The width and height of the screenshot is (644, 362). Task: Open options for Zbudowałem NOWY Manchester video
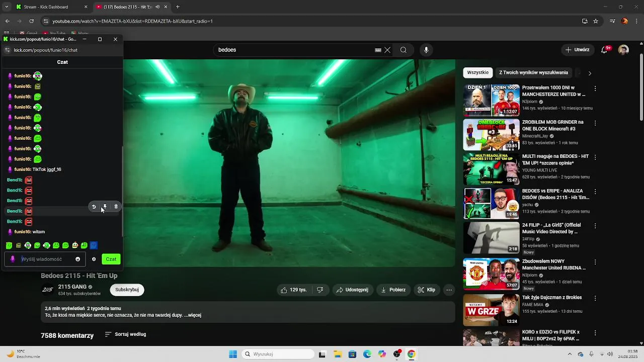[595, 262]
